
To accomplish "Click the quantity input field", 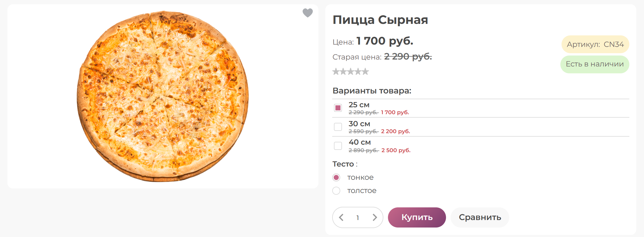I will [x=357, y=218].
